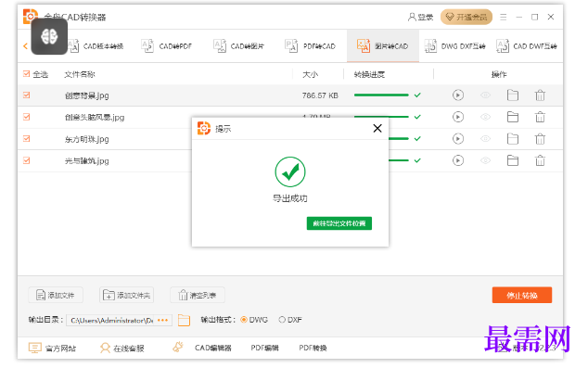Click the 786.57 KB size cell
This screenshot has height=368, width=588.
click(x=320, y=95)
